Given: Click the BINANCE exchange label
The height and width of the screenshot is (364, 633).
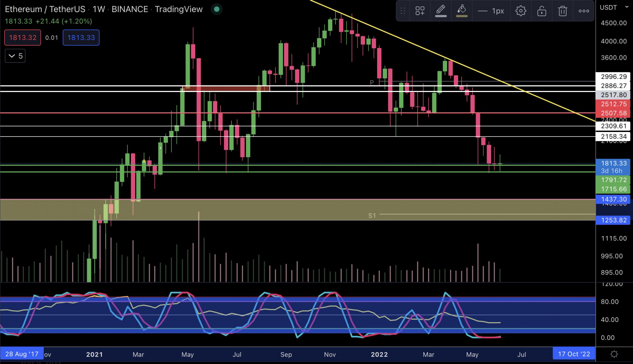Looking at the screenshot, I should coord(130,9).
